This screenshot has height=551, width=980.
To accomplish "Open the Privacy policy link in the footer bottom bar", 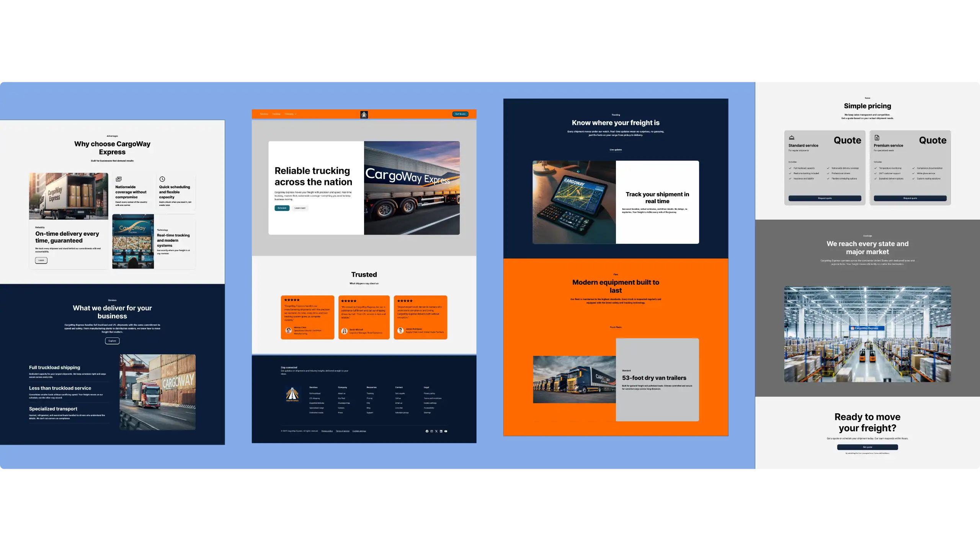I will (x=327, y=431).
